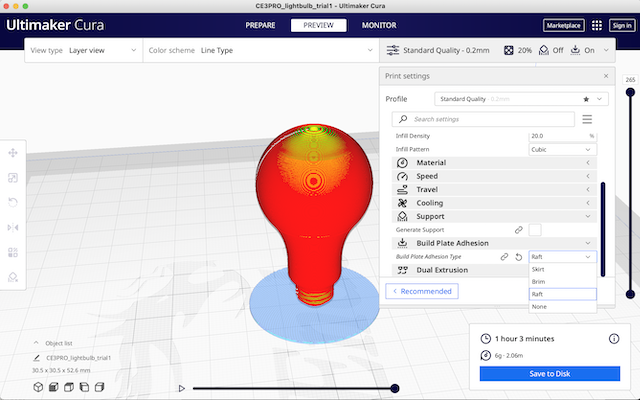
Task: Click the adhesion On icon
Action: (x=575, y=50)
